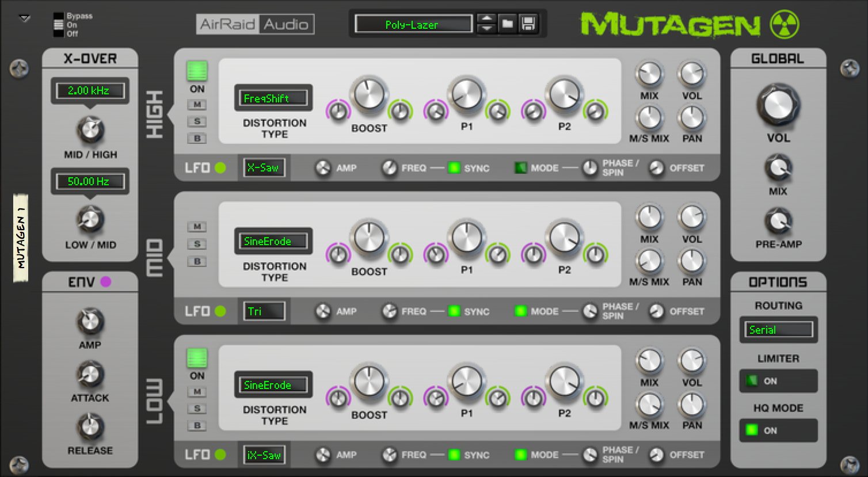Step through patches with the up/down arrows
The height and width of the screenshot is (477, 868).
coord(486,24)
